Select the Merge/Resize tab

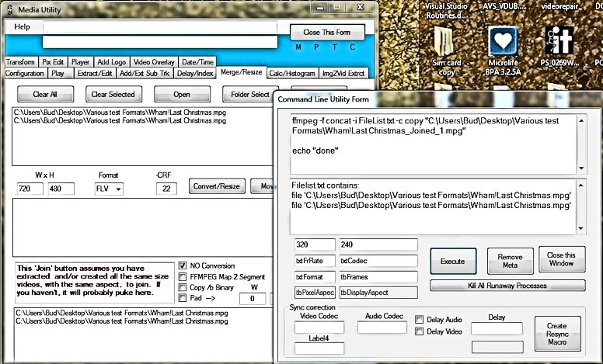(241, 72)
